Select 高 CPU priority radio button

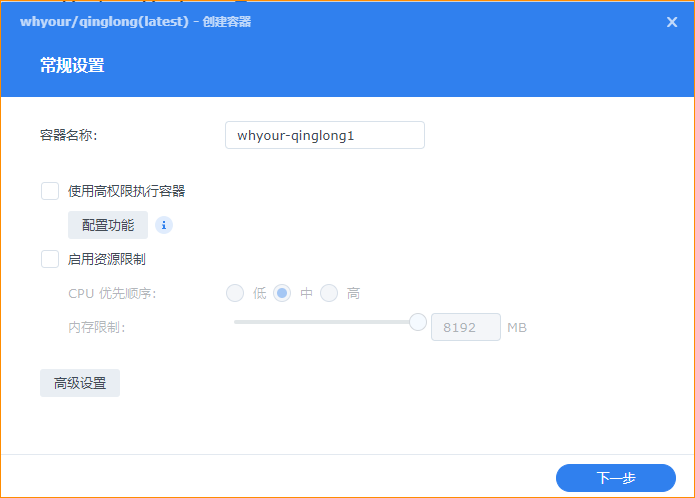click(x=329, y=293)
